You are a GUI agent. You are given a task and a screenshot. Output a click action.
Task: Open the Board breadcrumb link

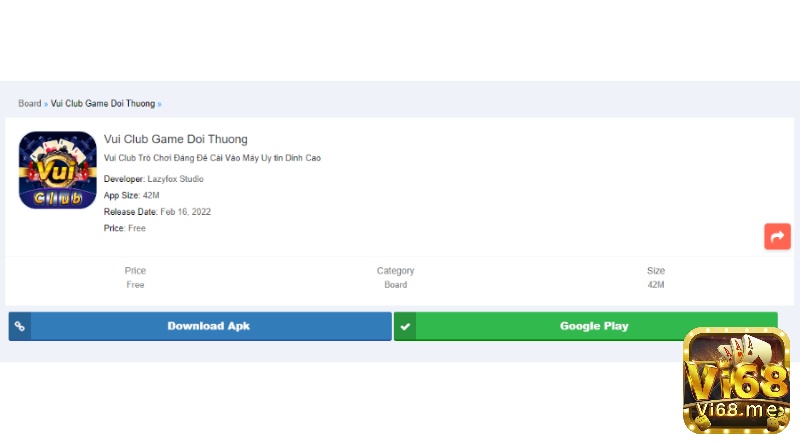tap(30, 104)
